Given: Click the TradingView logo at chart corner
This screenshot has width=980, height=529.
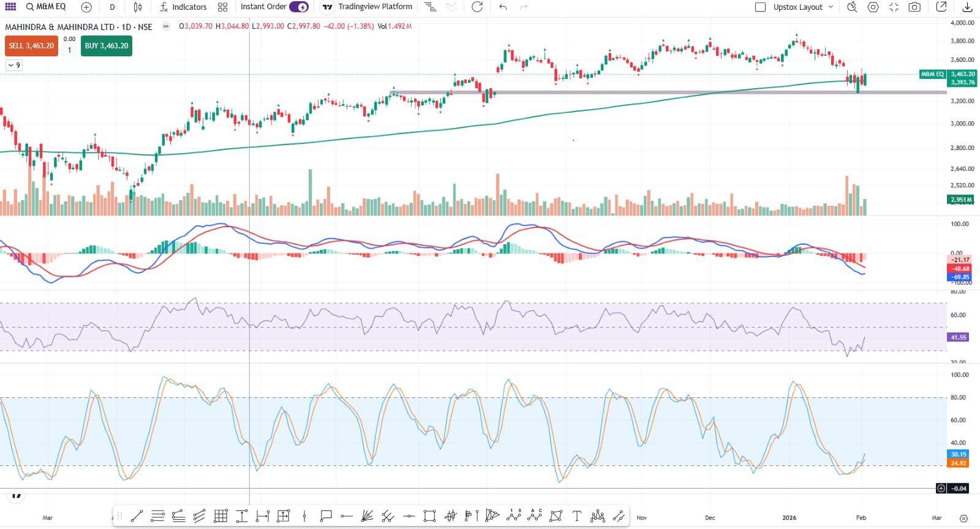Looking at the screenshot, I should tap(17, 496).
